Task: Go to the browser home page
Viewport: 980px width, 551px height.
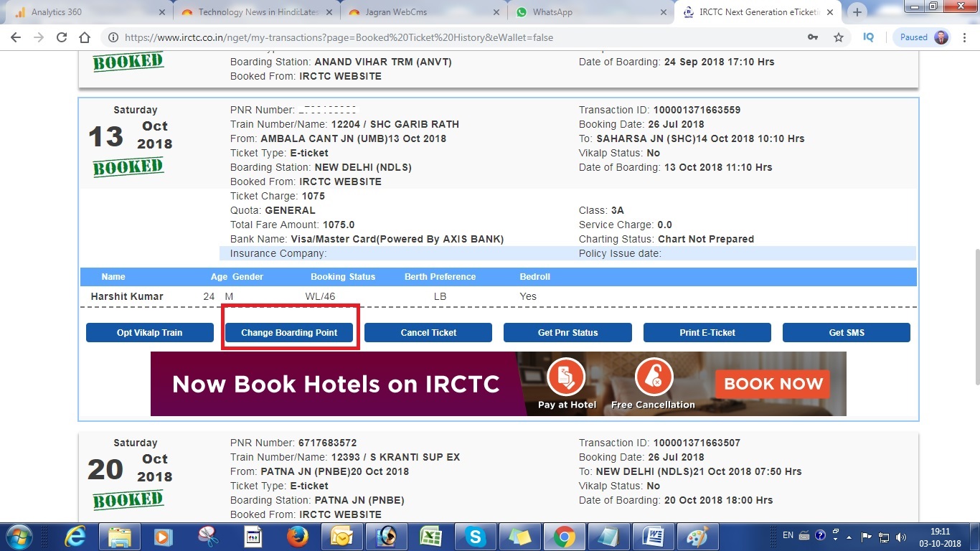Action: [x=85, y=38]
